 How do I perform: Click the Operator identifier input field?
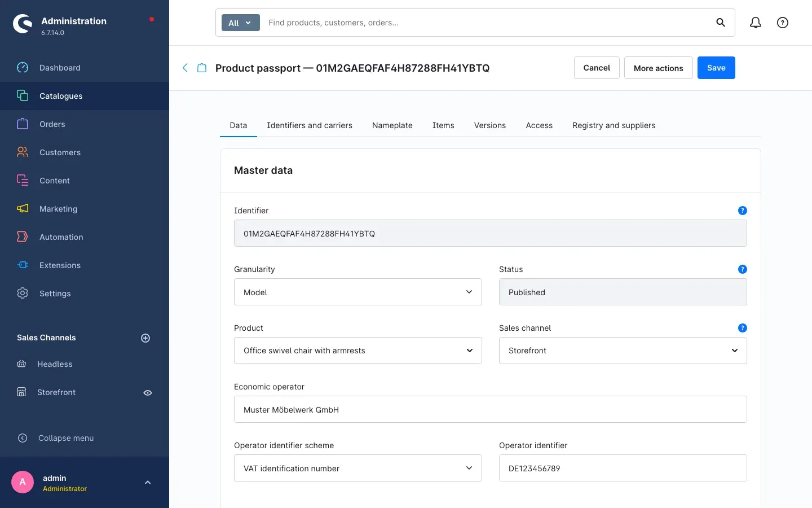[x=623, y=468]
